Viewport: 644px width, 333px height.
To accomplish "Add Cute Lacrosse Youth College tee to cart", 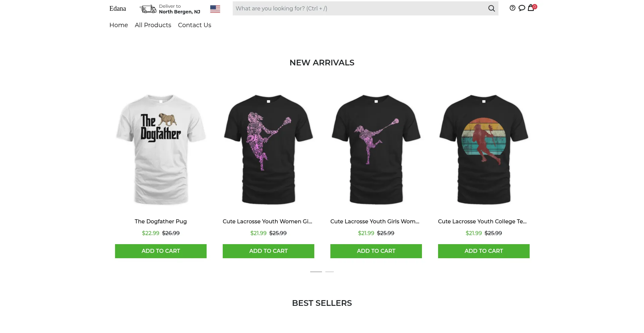I will (484, 251).
